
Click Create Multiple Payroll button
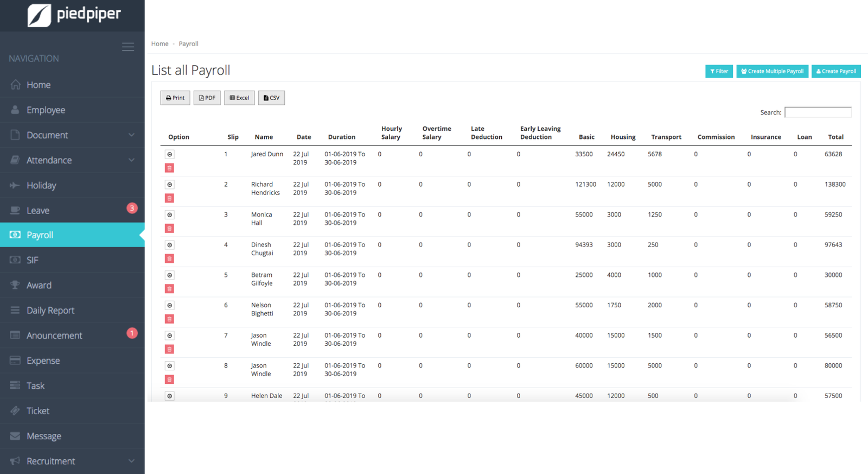(x=772, y=71)
